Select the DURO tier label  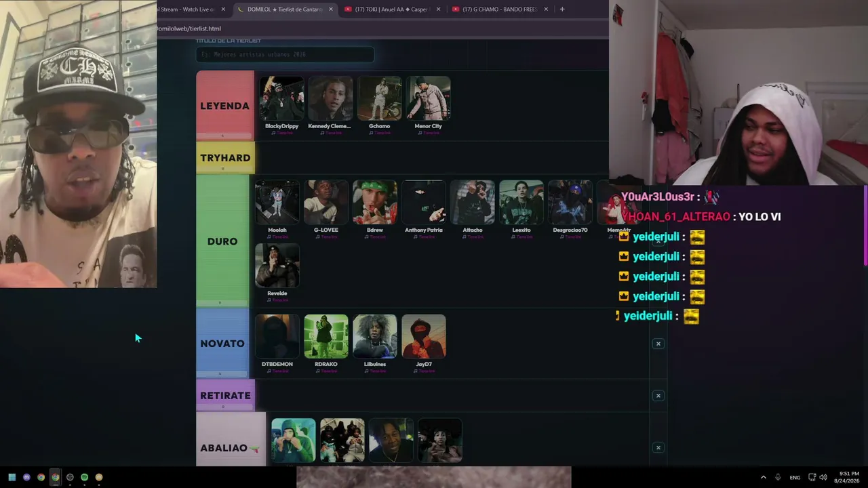click(x=222, y=241)
